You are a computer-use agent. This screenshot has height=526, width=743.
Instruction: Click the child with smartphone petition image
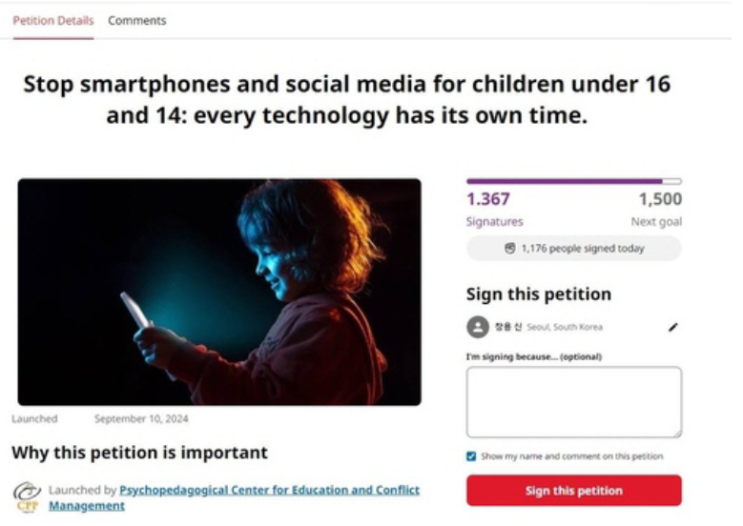[x=219, y=291]
